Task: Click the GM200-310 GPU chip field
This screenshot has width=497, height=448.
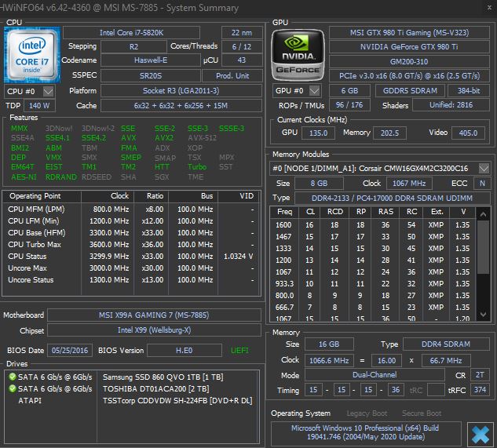Action: 409,61
